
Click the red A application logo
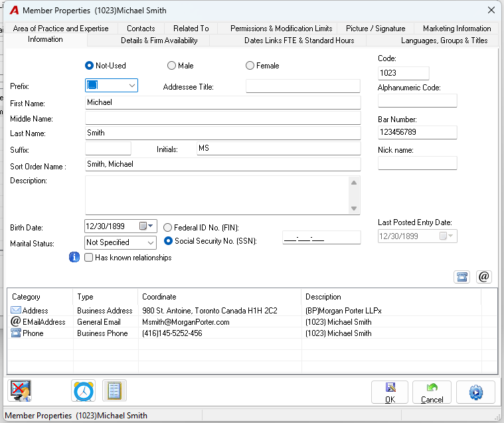[x=14, y=10]
